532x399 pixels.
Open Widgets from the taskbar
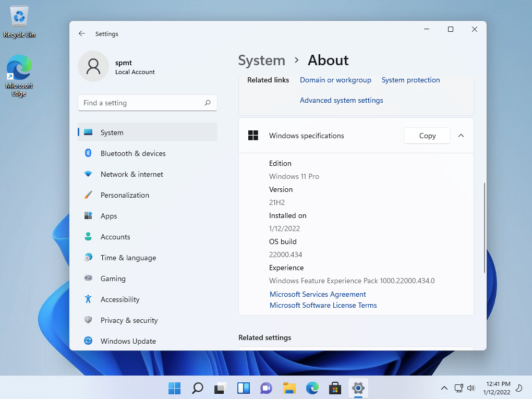tap(243, 388)
